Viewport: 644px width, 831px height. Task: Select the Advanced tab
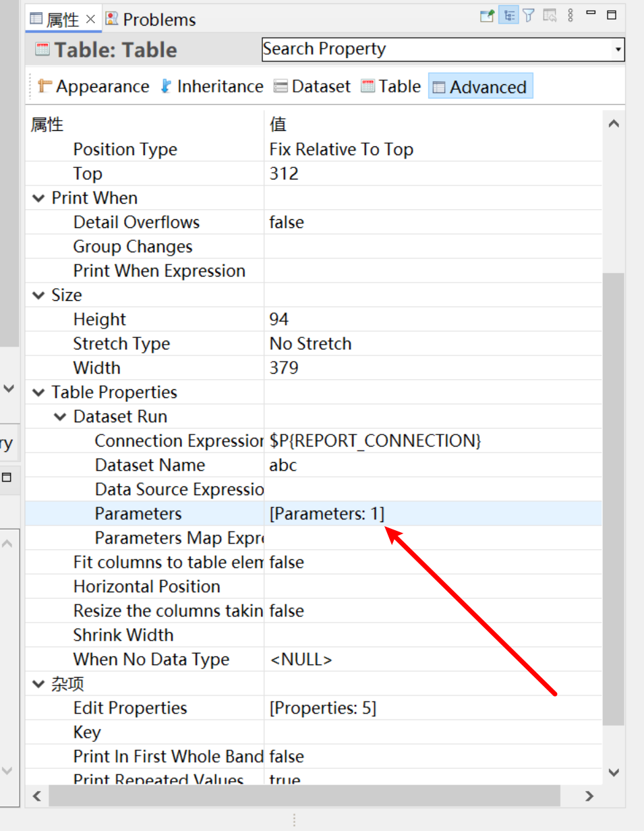click(x=480, y=86)
